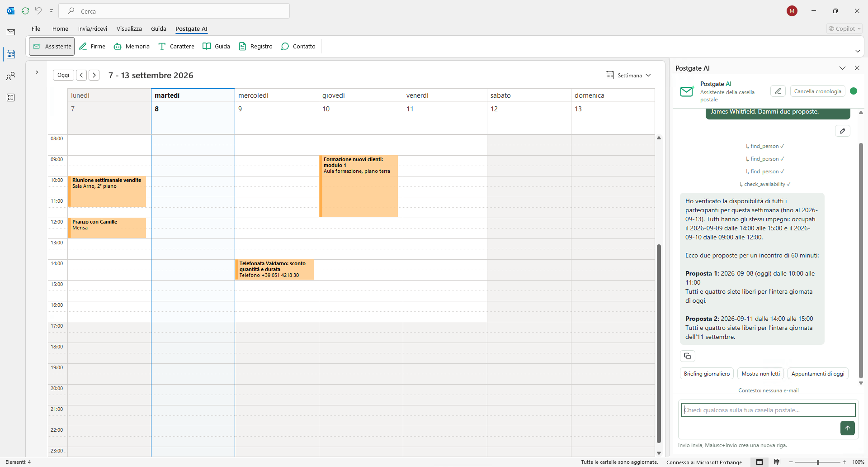Copy the assistant response

[x=688, y=356]
